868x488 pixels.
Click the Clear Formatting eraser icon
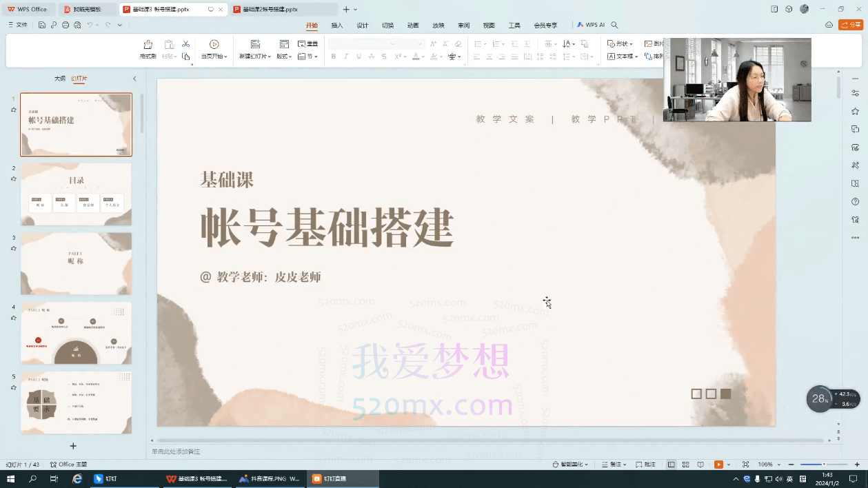click(458, 44)
